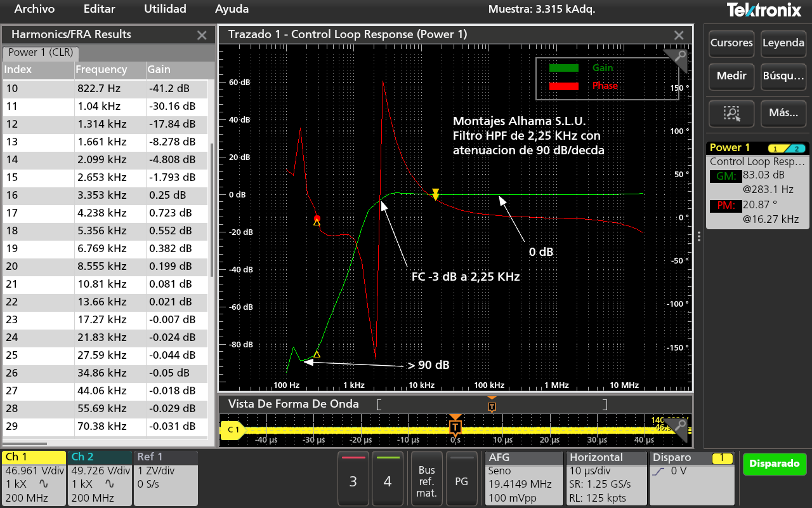Select the row with 70.38 kHz
This screenshot has width=812, height=508.
coord(105,426)
